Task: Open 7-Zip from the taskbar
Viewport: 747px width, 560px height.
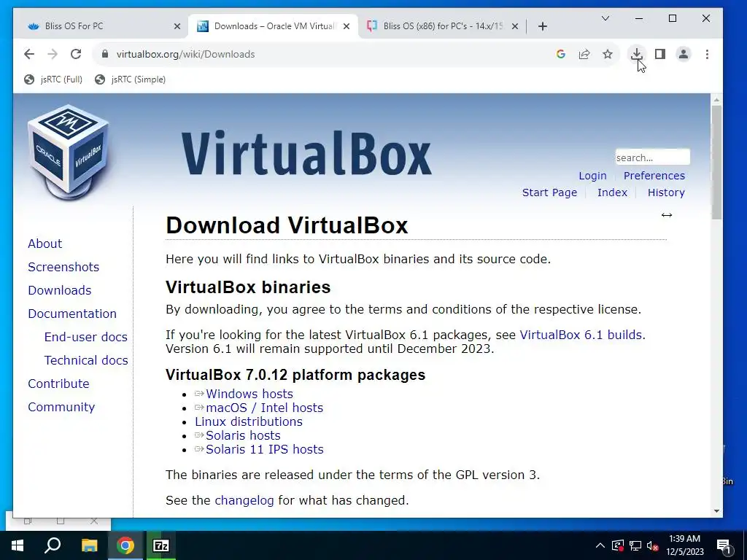Action: [x=161, y=545]
